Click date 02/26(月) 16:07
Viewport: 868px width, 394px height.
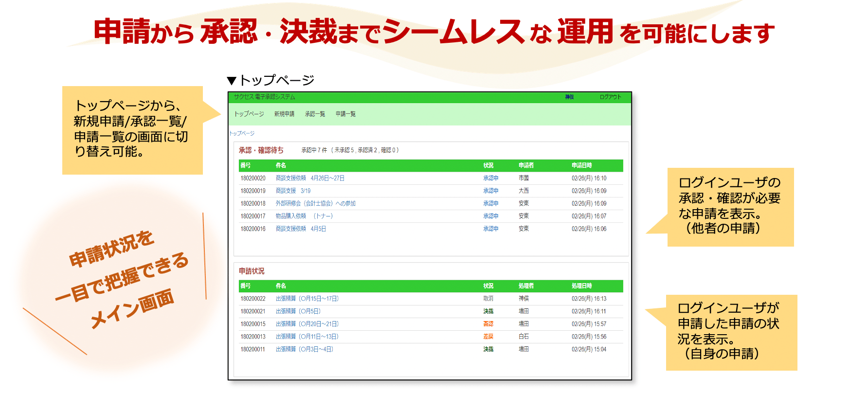[x=589, y=216]
